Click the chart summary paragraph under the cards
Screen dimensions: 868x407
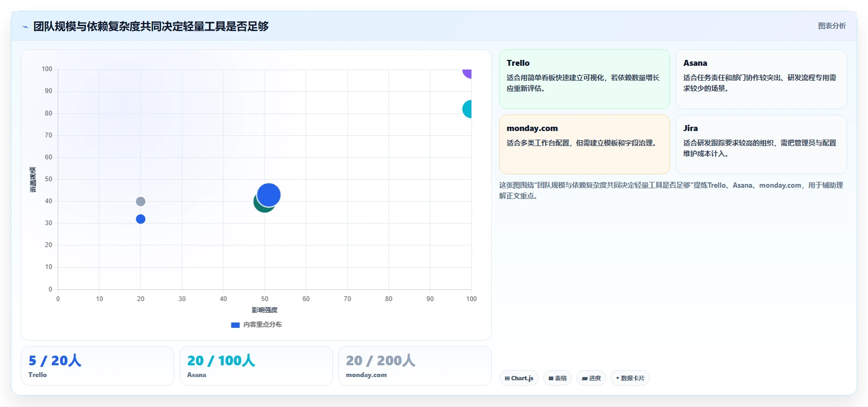pyautogui.click(x=671, y=190)
